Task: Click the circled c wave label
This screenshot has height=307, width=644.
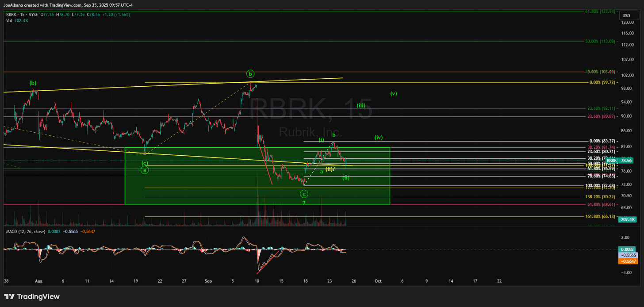Action: [304, 194]
